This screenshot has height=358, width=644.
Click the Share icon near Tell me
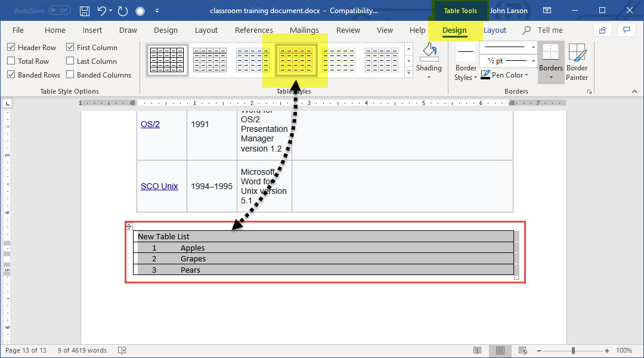point(603,30)
